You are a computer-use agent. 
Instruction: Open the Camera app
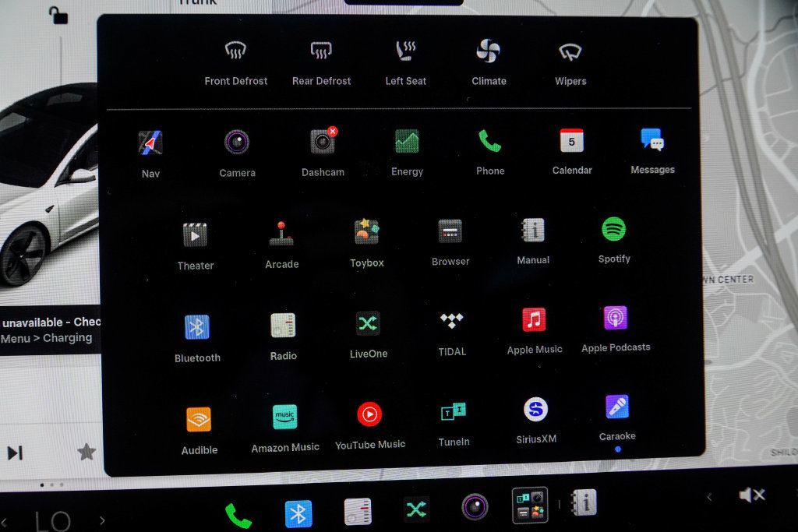click(x=237, y=153)
